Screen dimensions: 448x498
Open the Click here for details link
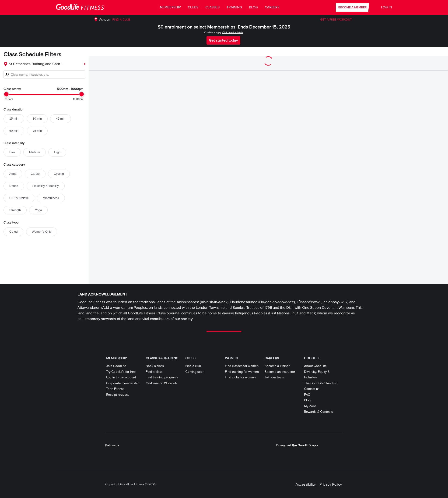[233, 32]
